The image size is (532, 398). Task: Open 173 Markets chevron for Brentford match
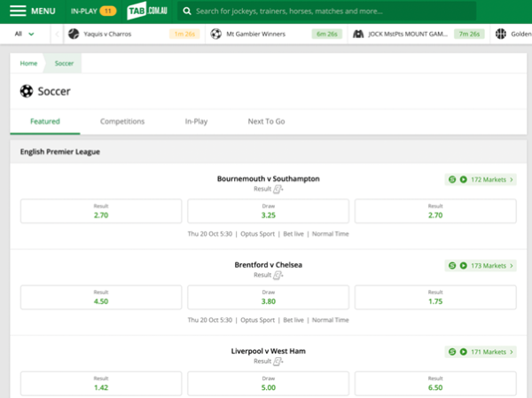click(x=512, y=266)
